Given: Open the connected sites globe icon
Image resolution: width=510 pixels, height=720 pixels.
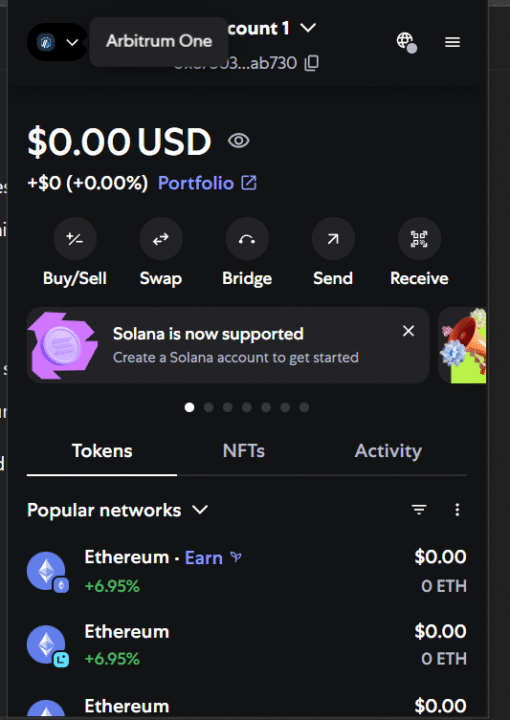Looking at the screenshot, I should [x=406, y=42].
